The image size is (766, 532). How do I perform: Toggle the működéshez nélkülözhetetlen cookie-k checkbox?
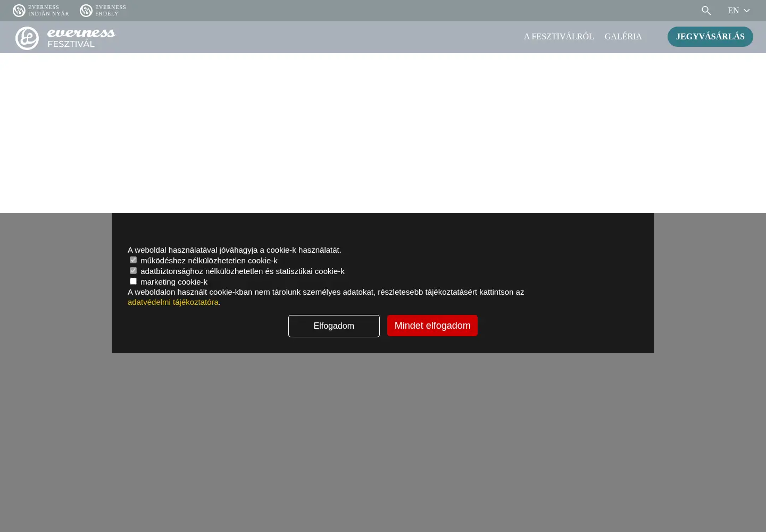click(133, 260)
